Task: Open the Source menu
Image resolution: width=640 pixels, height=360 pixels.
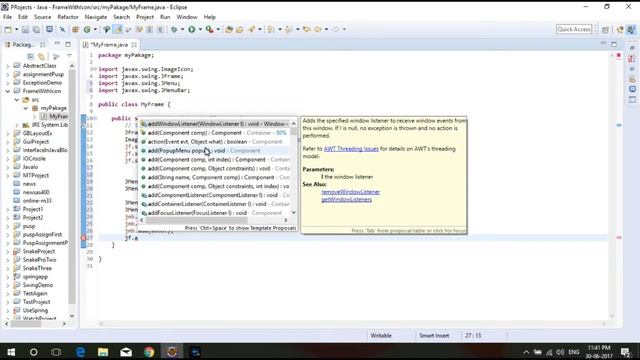Action: [42, 17]
